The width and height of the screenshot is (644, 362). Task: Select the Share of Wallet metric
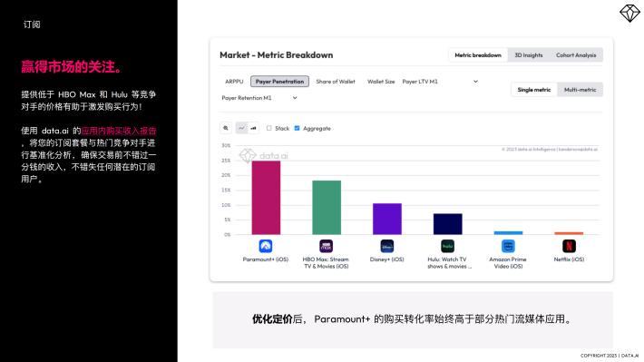pos(336,82)
